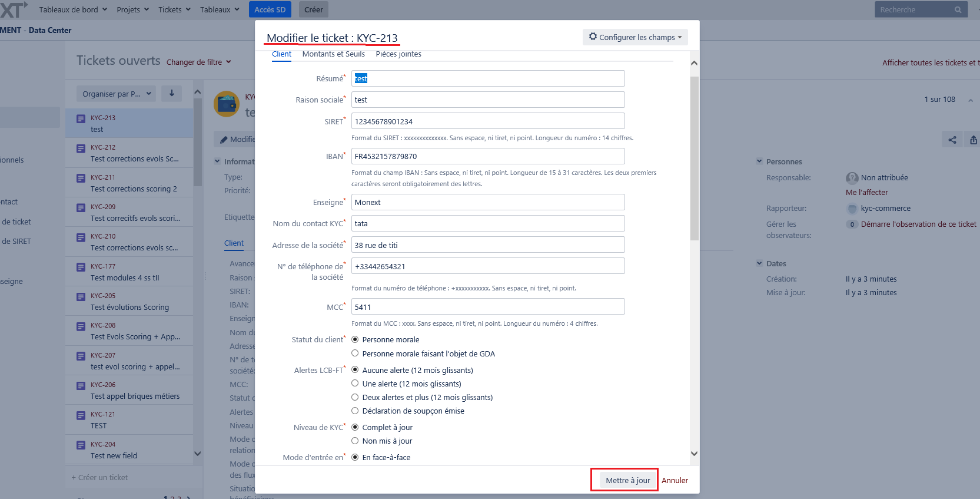The width and height of the screenshot is (980, 499).
Task: Open the Organiser par dropdown
Action: (117, 94)
